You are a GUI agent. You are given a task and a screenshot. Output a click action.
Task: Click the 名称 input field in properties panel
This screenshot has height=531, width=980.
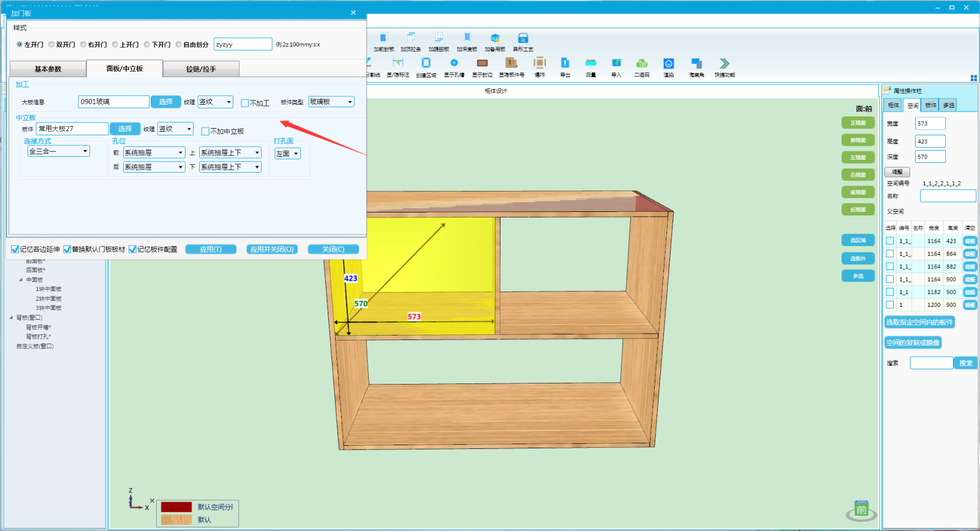tap(948, 196)
